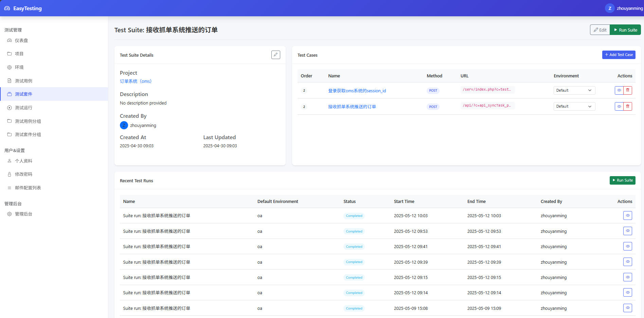Open 管理后台 admin link
The width and height of the screenshot is (644, 318).
[x=54, y=214]
